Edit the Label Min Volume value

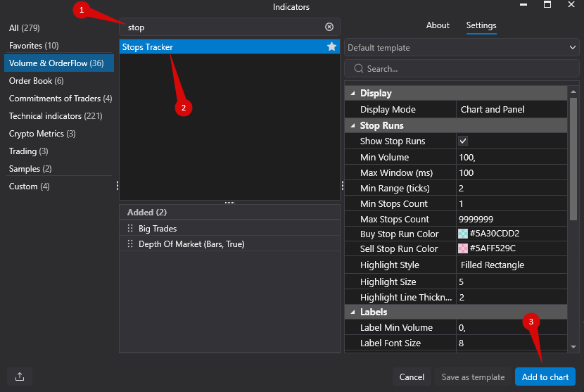tap(512, 327)
